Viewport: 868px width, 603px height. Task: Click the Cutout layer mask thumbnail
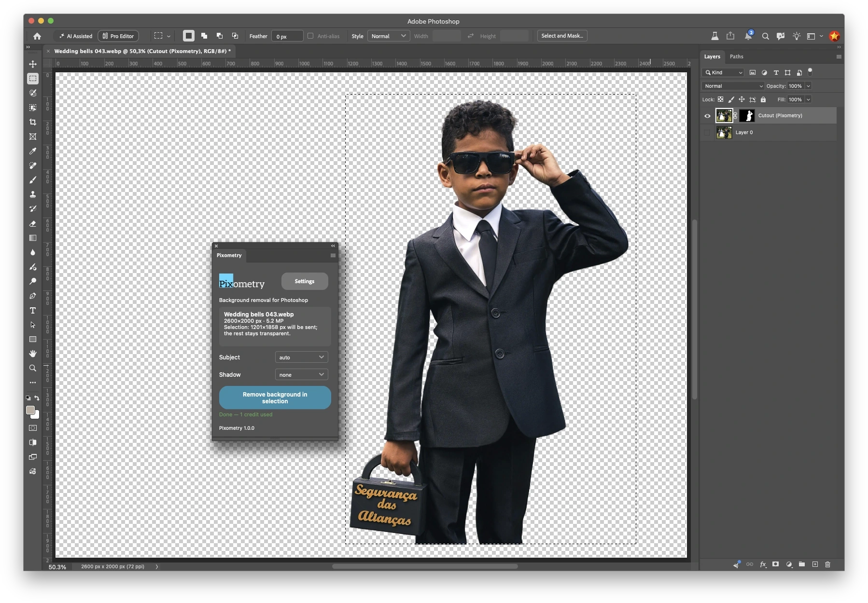point(747,116)
